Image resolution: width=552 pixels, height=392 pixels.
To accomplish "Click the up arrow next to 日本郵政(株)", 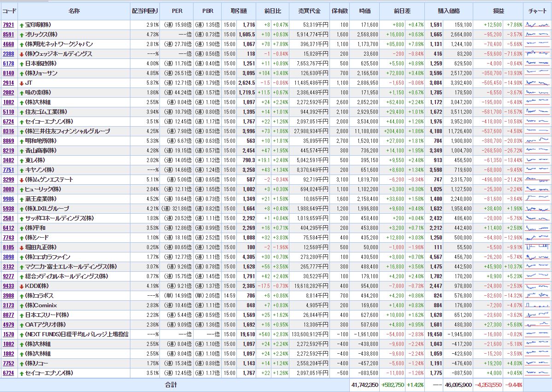I will (22, 64).
